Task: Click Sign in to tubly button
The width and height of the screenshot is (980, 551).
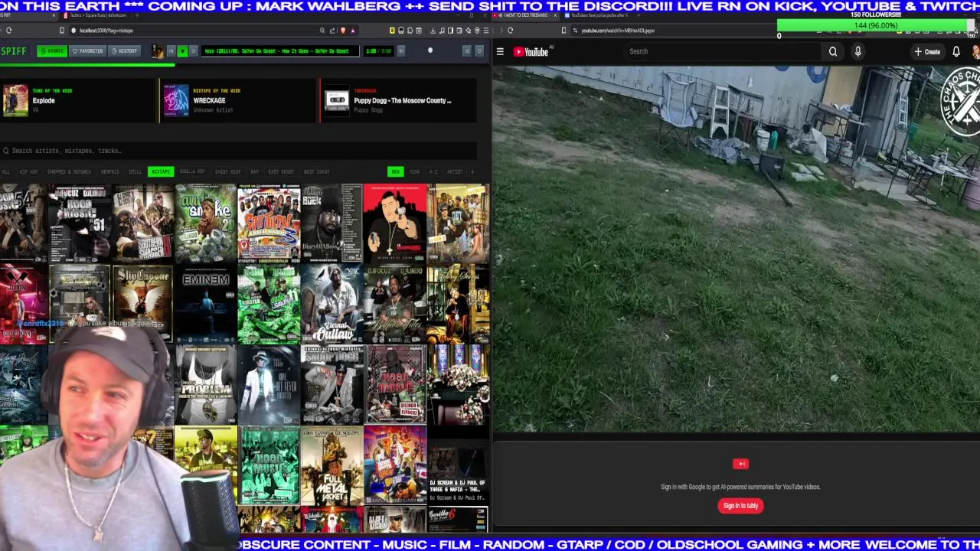Action: [x=740, y=506]
